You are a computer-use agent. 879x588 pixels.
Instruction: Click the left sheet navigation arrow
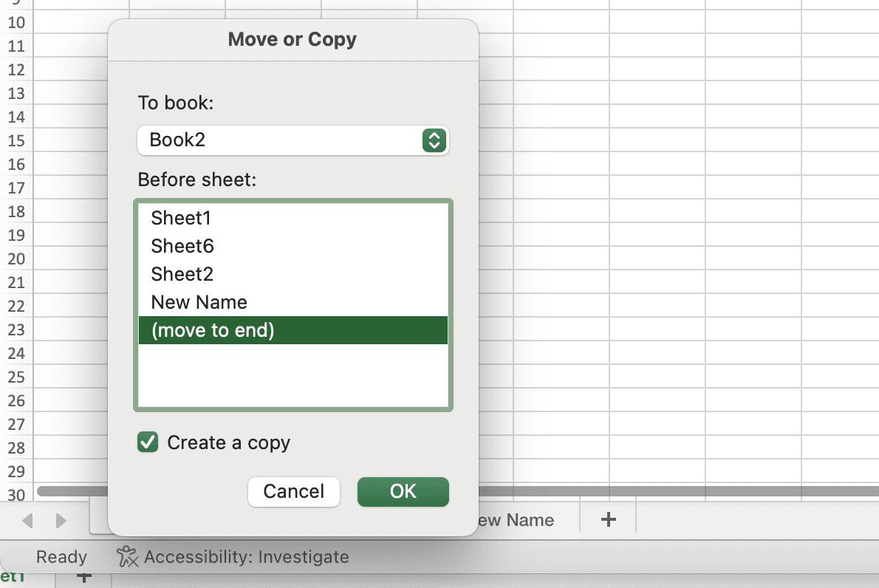click(x=27, y=520)
